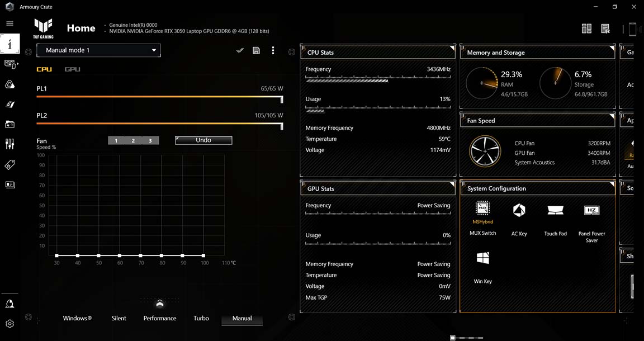Select the Turbo operating mode

tap(201, 318)
